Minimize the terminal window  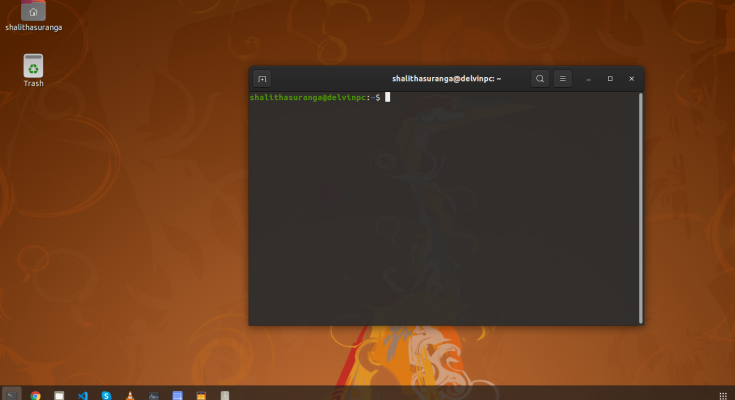(x=589, y=78)
